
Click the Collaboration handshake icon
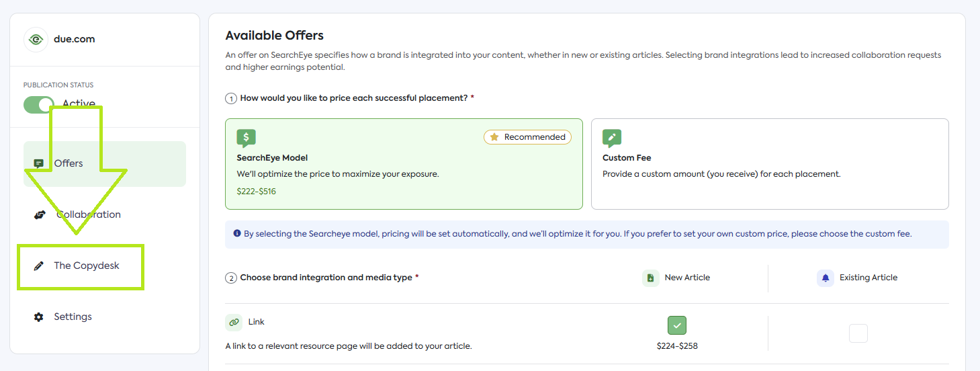coord(40,215)
